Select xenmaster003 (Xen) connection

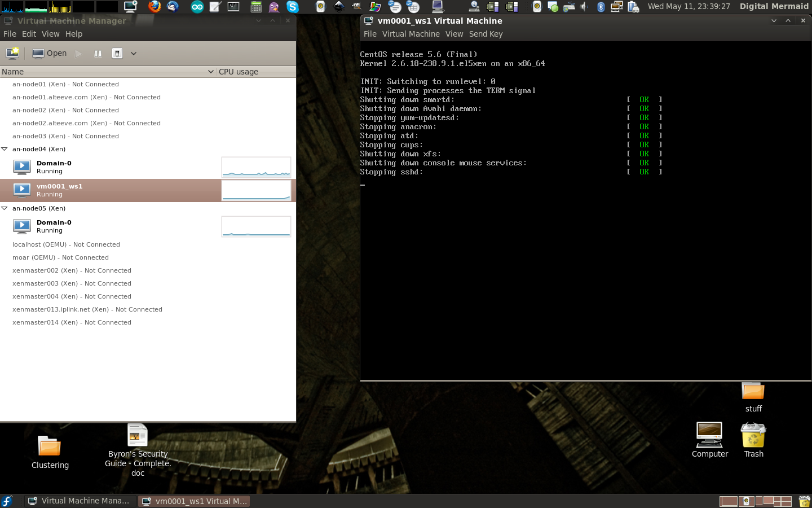(72, 283)
